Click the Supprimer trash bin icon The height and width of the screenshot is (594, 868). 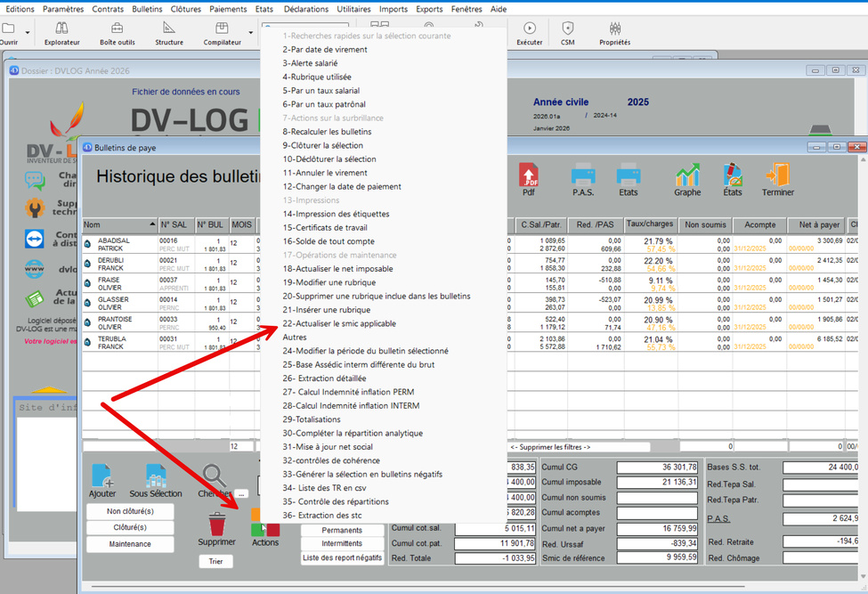(216, 523)
